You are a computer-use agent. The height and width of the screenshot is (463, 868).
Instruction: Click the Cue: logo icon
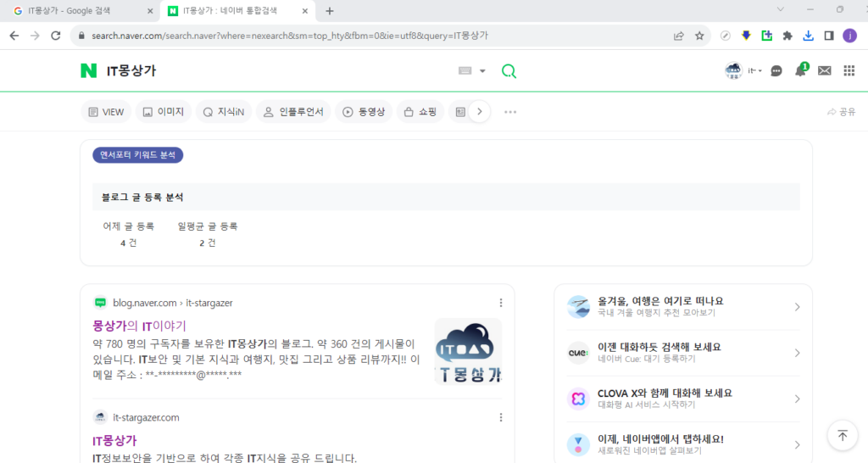(578, 353)
